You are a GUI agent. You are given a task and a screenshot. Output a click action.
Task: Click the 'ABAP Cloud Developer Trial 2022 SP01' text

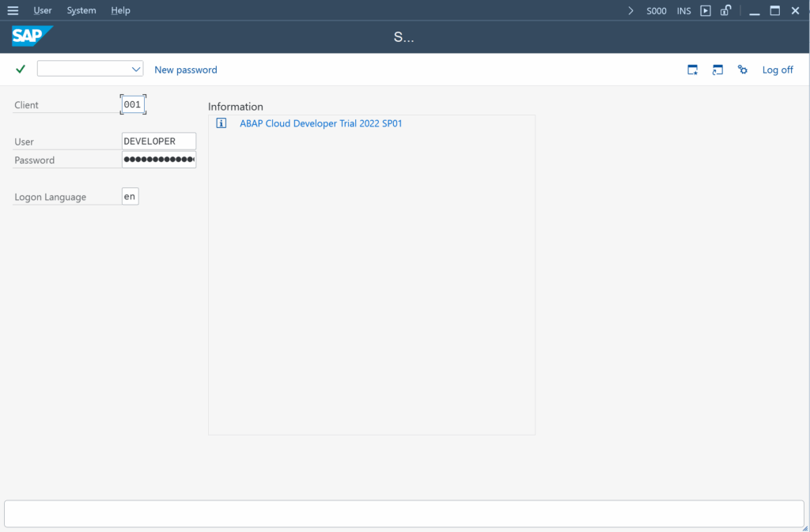click(321, 123)
